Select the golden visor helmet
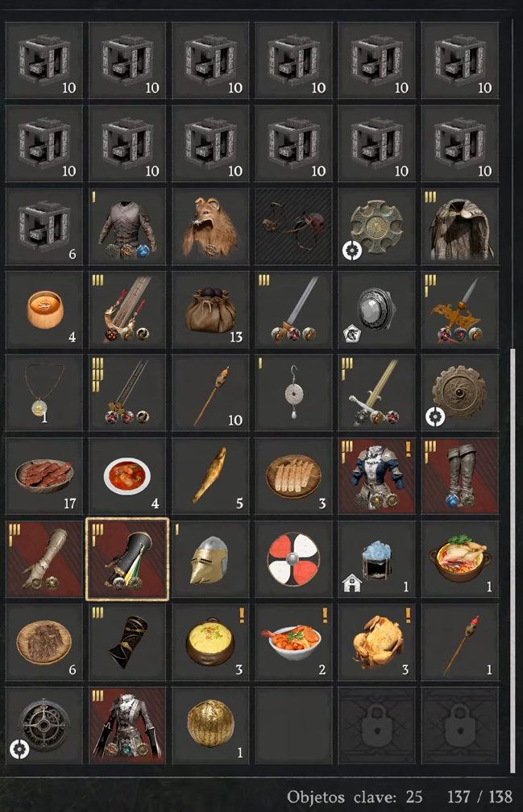 click(x=210, y=559)
